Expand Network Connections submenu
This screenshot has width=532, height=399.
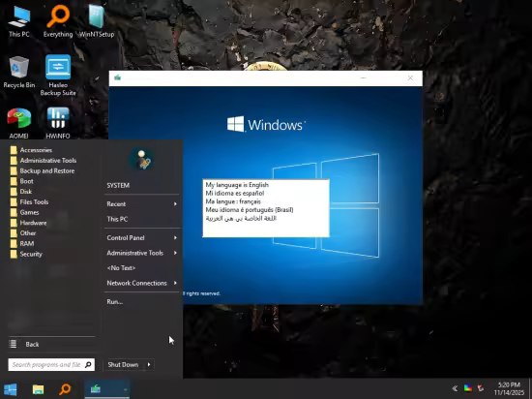[142, 283]
